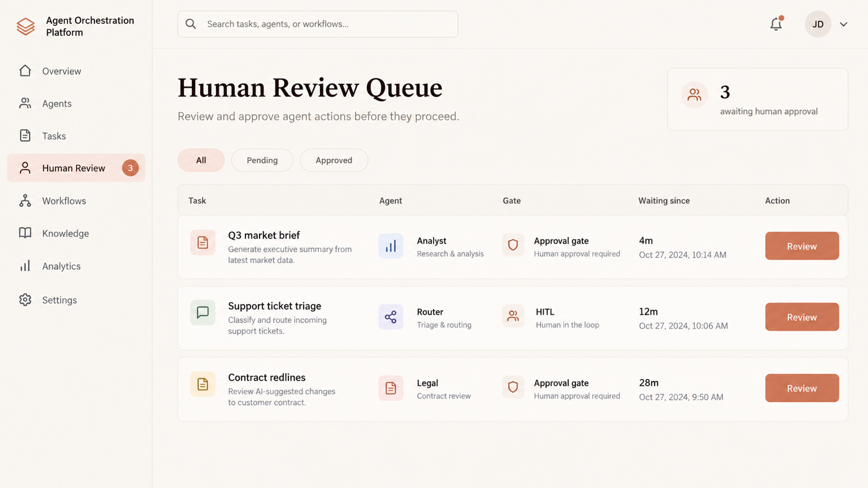Review the Q3 market brief task
The width and height of the screenshot is (868, 488).
click(802, 246)
